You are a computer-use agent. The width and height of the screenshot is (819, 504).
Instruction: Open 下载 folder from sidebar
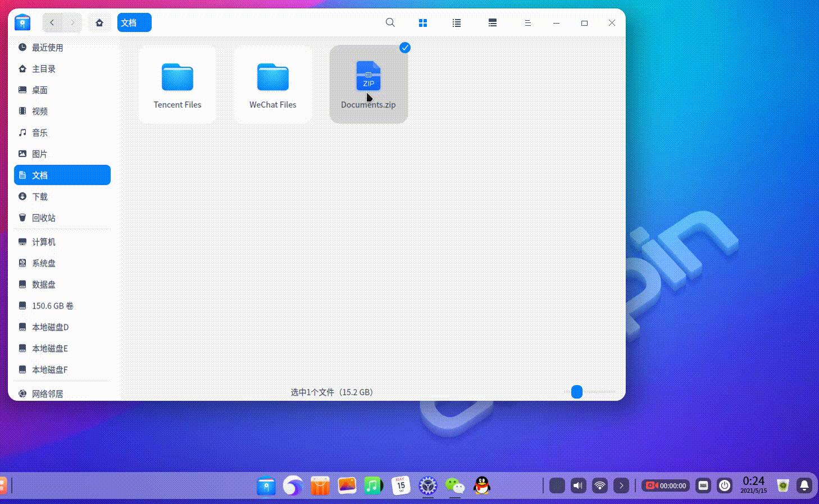pyautogui.click(x=40, y=197)
